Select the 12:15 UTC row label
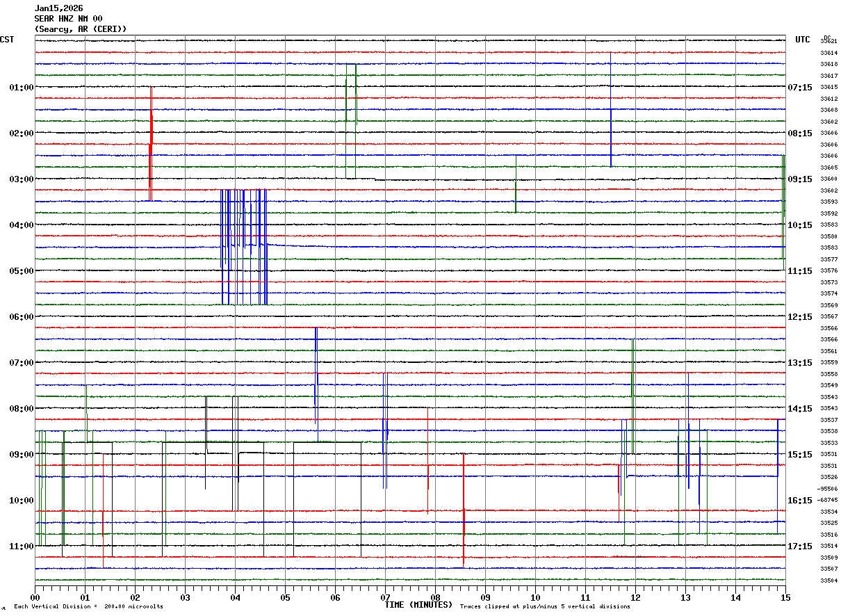This screenshot has width=841, height=616. click(x=799, y=317)
